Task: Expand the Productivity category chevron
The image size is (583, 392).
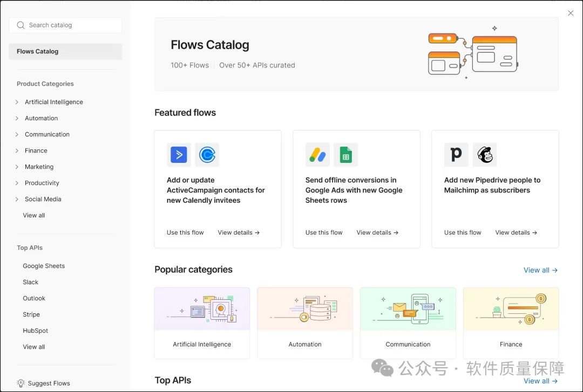Action: (17, 183)
